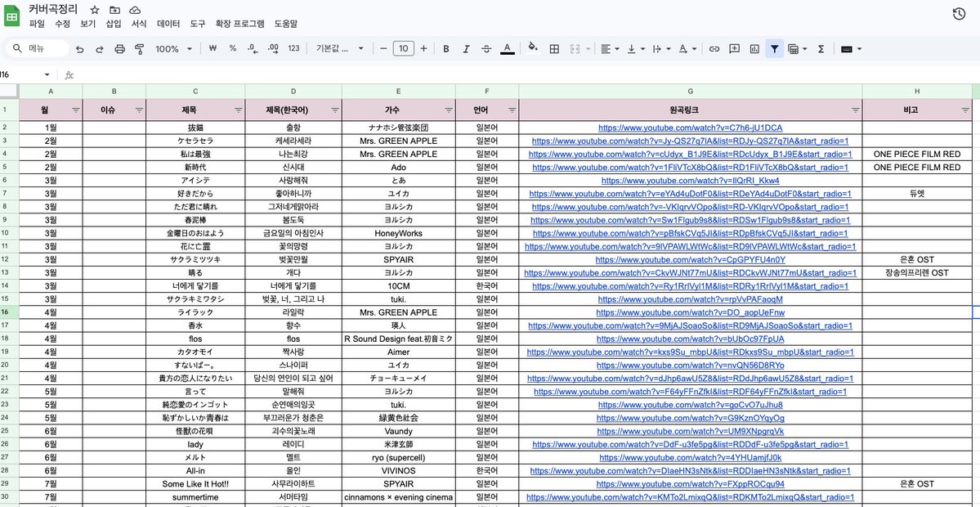Insert a comment

click(734, 49)
